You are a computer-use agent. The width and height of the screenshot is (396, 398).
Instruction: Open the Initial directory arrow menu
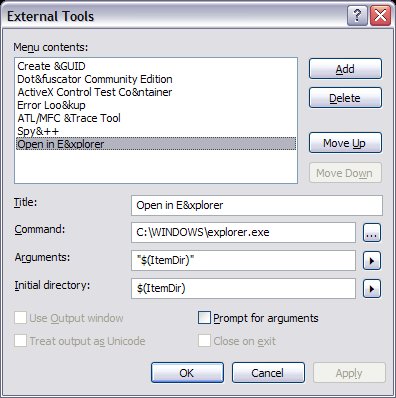pos(372,289)
